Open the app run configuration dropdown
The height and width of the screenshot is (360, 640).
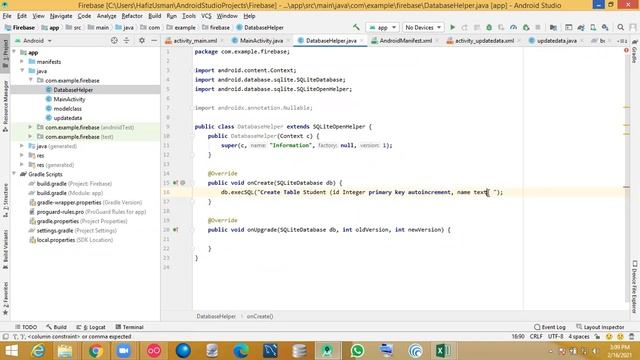click(382, 27)
